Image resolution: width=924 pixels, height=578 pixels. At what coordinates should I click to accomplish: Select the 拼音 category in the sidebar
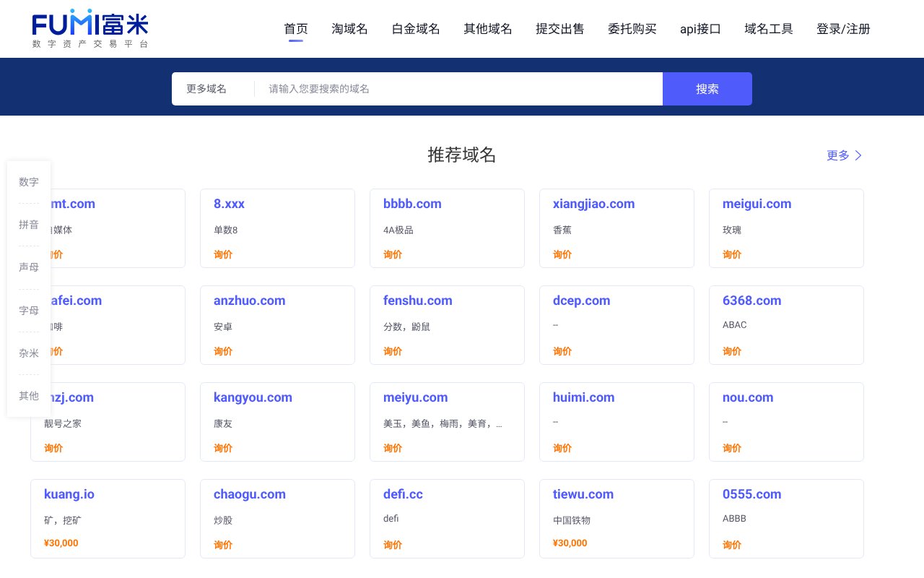[29, 225]
